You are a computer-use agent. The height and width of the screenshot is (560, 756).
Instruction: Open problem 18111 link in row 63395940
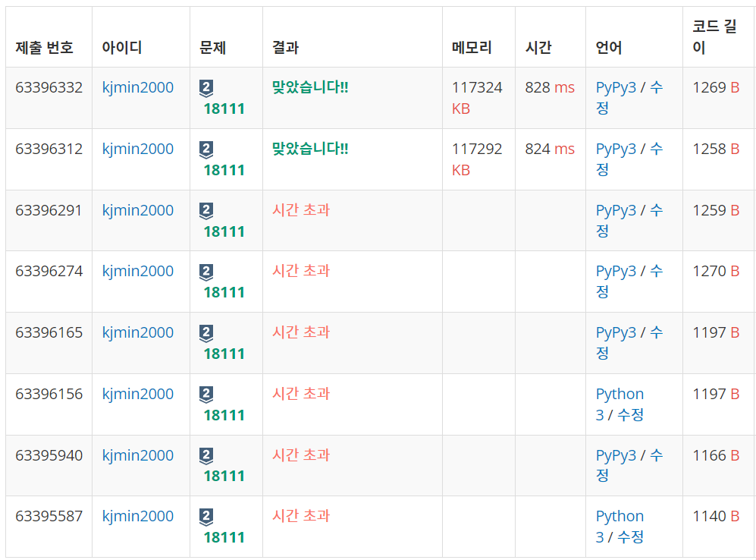(224, 476)
